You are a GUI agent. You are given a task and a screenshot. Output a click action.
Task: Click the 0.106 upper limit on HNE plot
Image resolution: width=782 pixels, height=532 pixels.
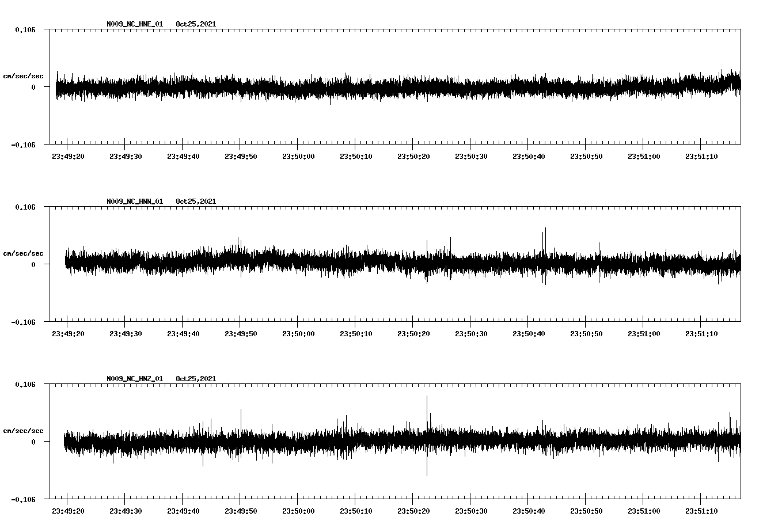click(25, 29)
